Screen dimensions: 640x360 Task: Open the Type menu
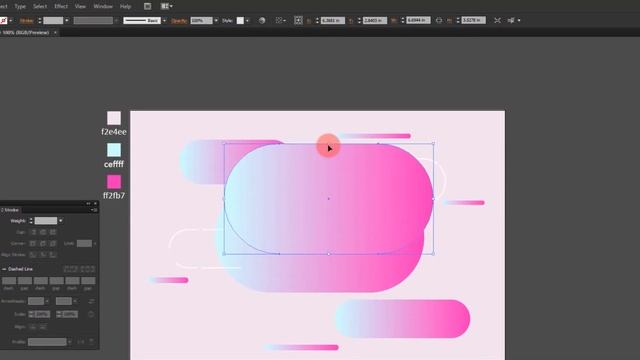click(x=20, y=7)
